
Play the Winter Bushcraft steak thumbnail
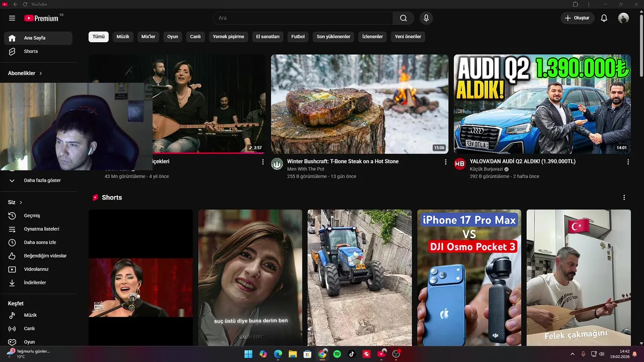click(360, 104)
